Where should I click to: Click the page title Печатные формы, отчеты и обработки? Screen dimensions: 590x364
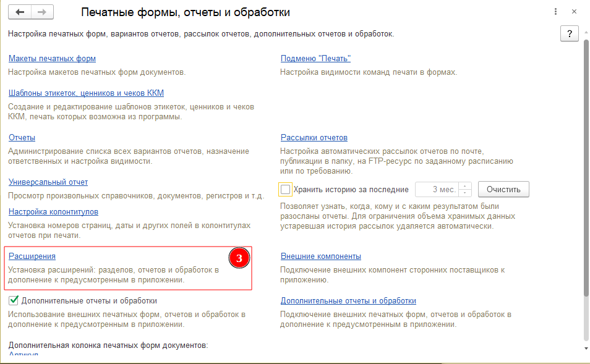pos(186,12)
